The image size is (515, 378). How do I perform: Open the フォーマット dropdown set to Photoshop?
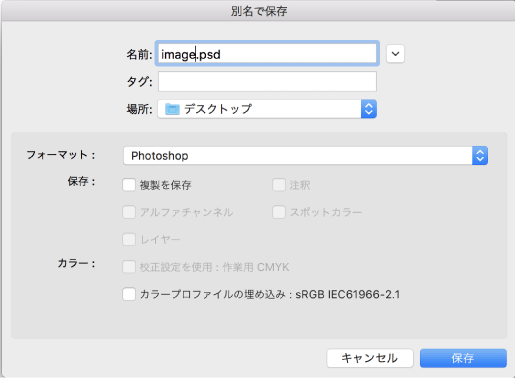[306, 156]
